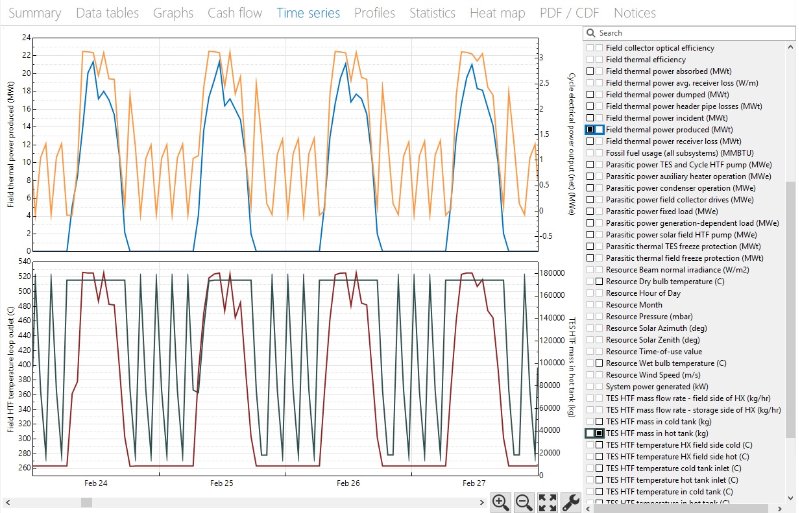Check top-graph box for Field thermal power dumped

click(590, 95)
